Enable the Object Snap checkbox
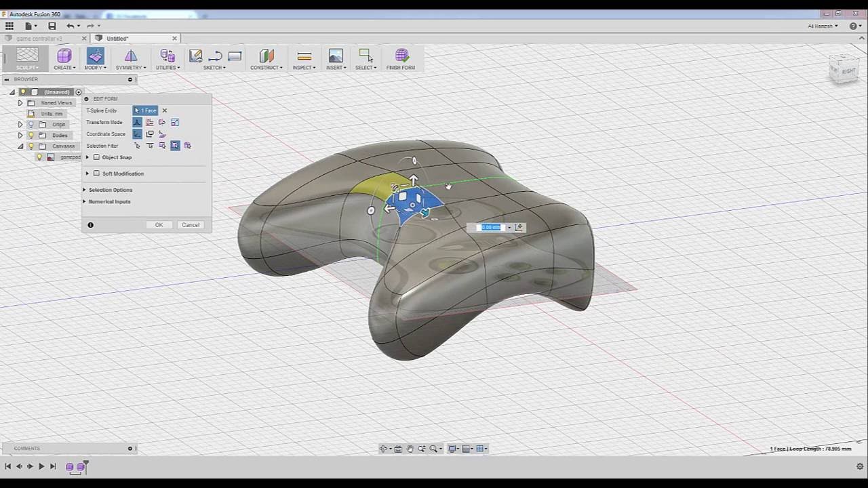 96,157
